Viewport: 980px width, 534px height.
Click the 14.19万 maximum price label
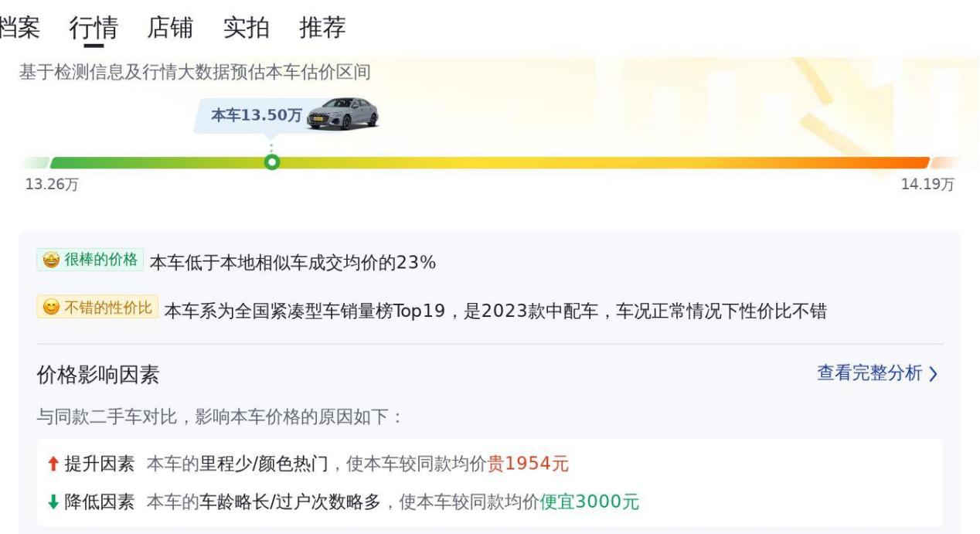927,184
